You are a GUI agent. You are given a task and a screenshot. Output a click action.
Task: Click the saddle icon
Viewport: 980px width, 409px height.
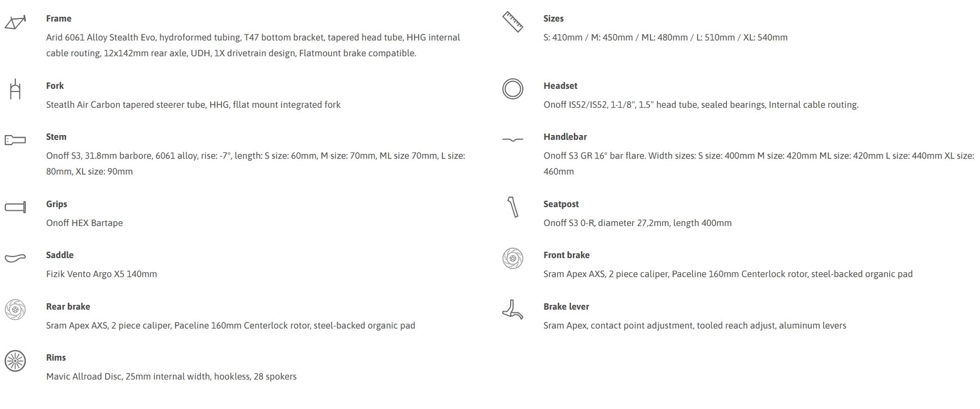[15, 258]
